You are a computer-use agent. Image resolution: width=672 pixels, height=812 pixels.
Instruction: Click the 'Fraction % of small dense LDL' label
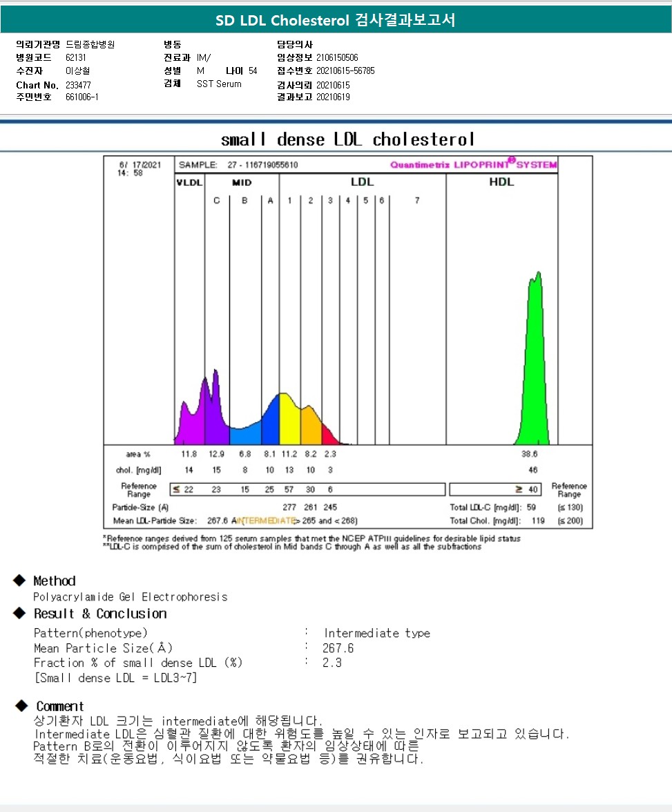138,663
